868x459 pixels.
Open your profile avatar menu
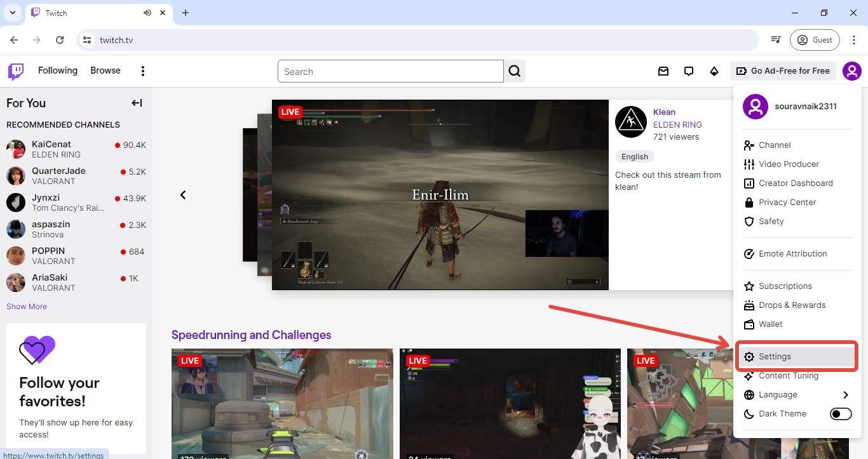pos(852,71)
